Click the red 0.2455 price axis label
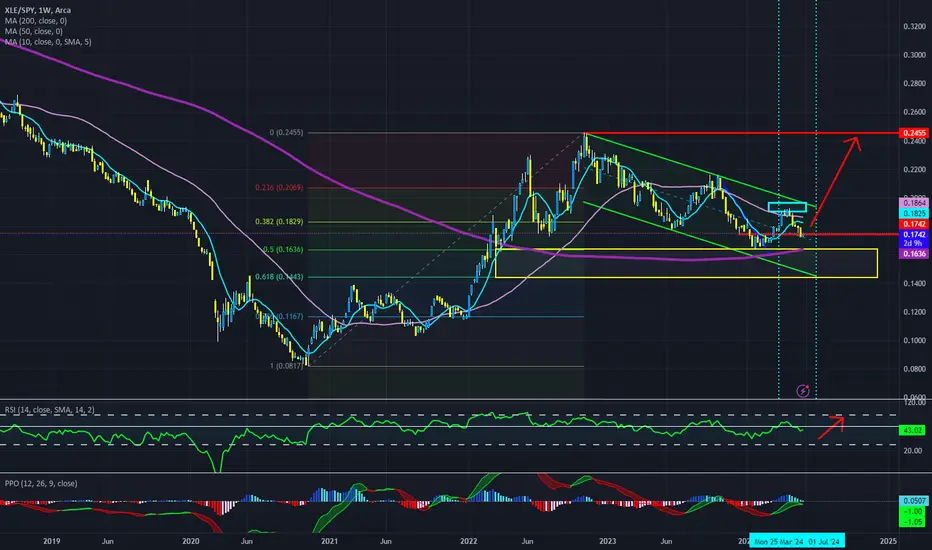The width and height of the screenshot is (932, 550). [914, 133]
